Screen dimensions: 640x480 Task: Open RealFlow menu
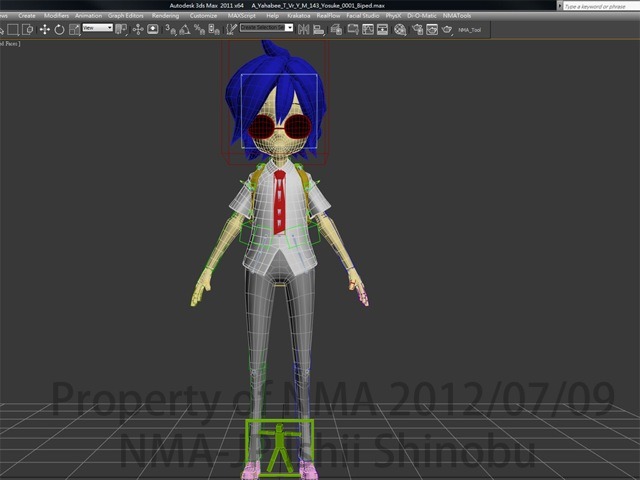(329, 16)
